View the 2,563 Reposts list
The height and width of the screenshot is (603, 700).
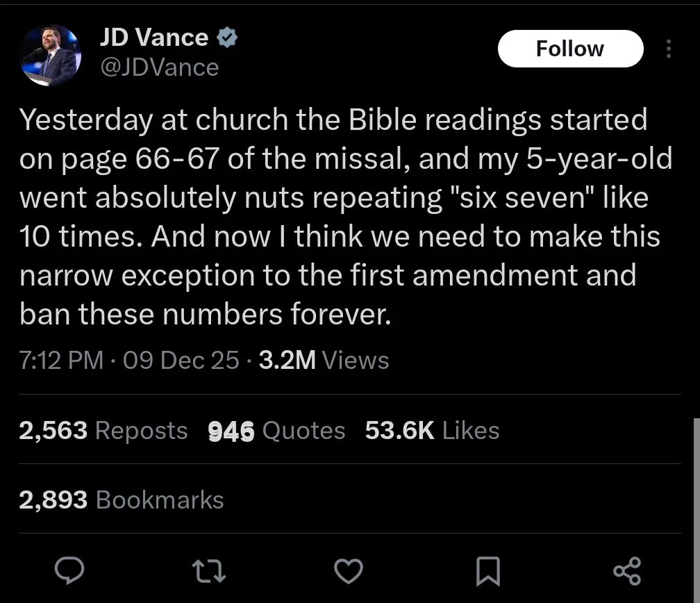pos(103,431)
